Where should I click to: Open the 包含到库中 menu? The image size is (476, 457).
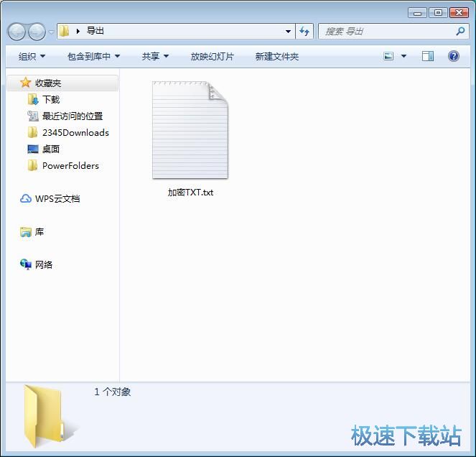[x=93, y=57]
